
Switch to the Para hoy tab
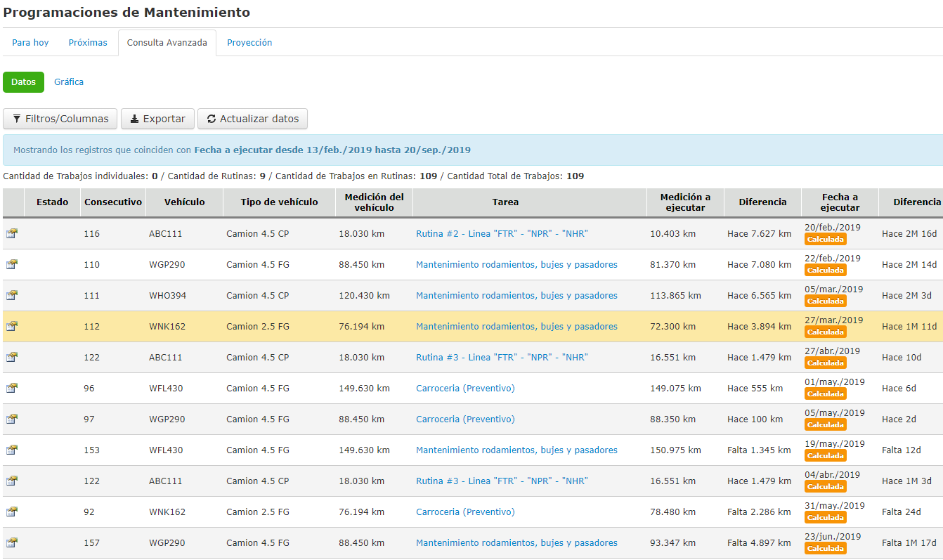tap(30, 43)
